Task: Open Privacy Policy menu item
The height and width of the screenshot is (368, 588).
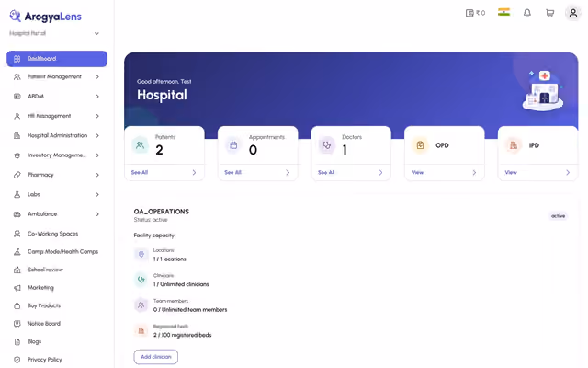Action: (57, 360)
